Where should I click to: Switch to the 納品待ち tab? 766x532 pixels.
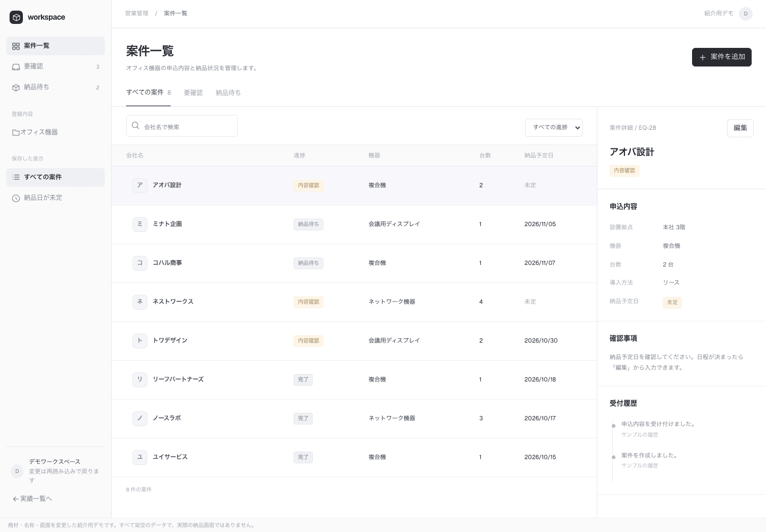pyautogui.click(x=228, y=93)
